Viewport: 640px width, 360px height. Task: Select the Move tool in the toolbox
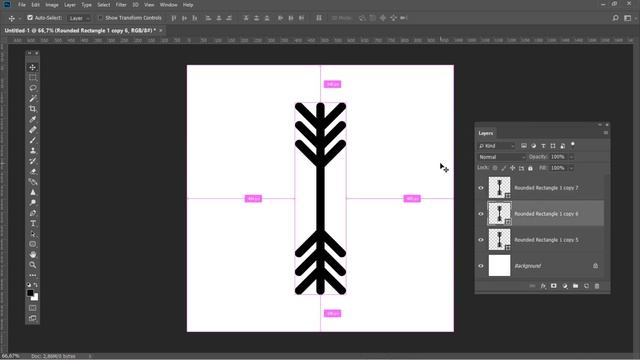point(33,67)
